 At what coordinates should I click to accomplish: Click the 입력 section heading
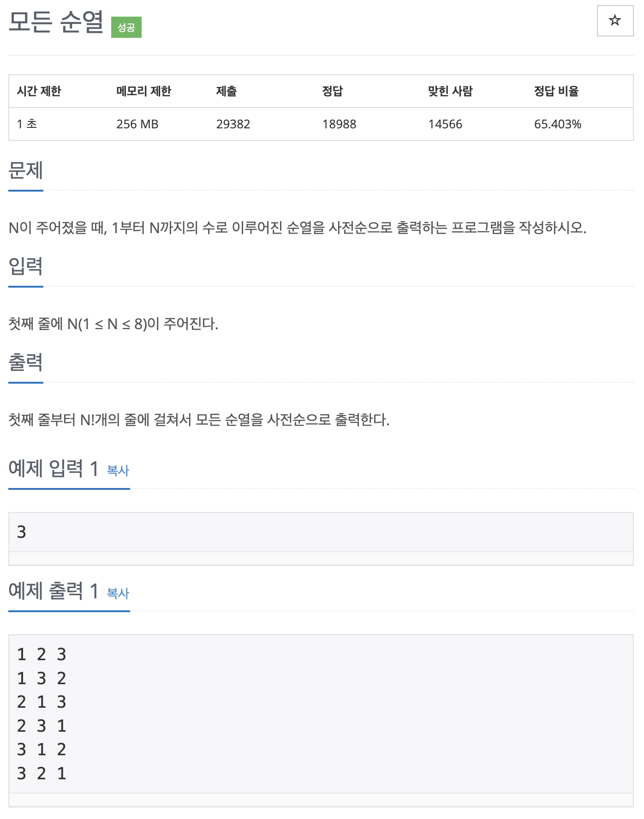26,266
